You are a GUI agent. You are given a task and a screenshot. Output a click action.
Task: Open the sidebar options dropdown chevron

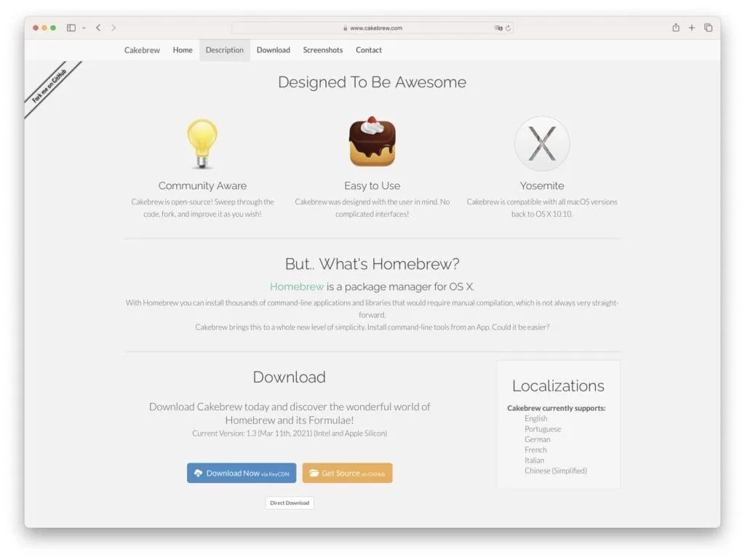point(84,28)
